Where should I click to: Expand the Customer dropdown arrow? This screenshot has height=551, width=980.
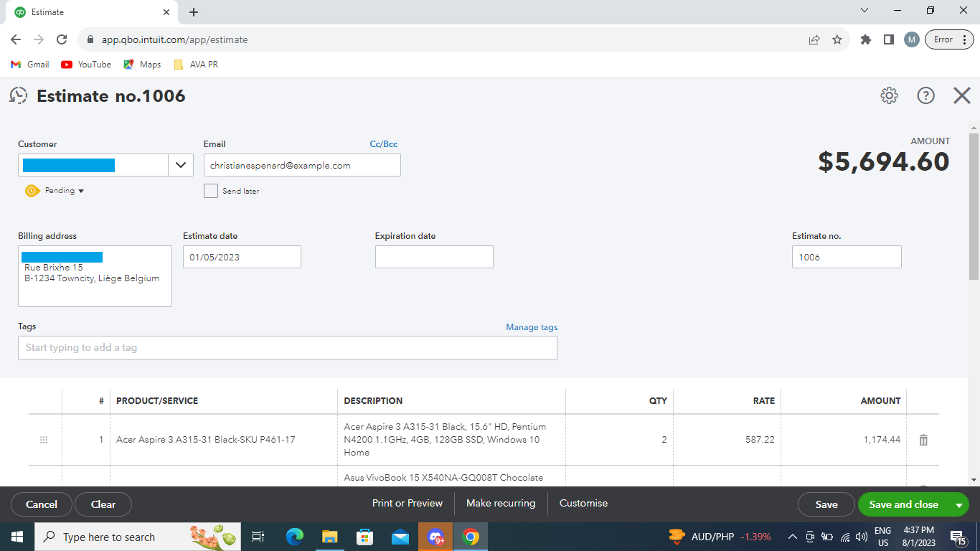[181, 165]
